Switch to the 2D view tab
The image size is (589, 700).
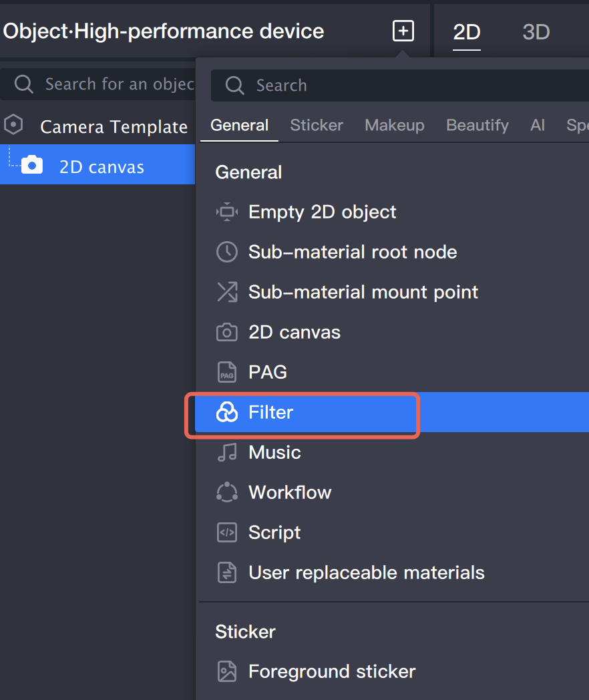467,32
